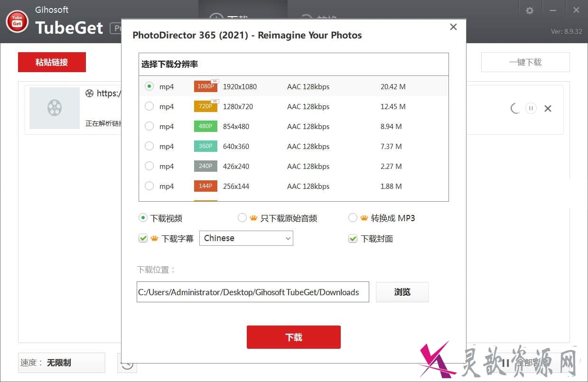Select the mp4 1280x720 radio button
The image size is (588, 382).
tap(149, 106)
